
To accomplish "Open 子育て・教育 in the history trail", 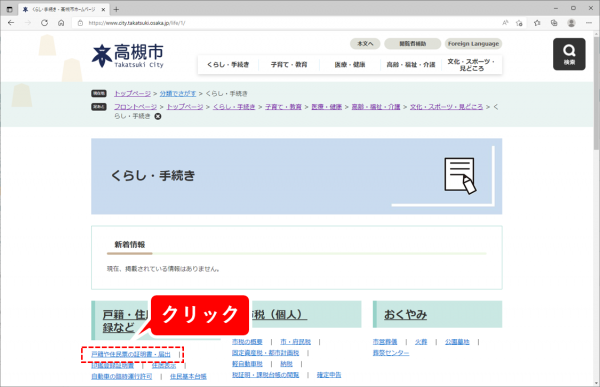I will (283, 107).
